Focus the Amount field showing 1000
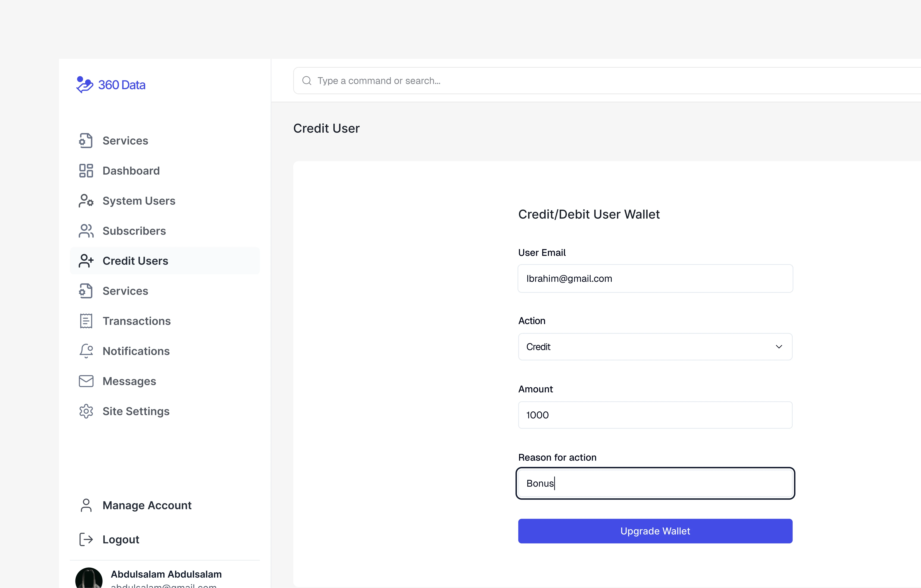Viewport: 921px width, 588px height. (655, 415)
